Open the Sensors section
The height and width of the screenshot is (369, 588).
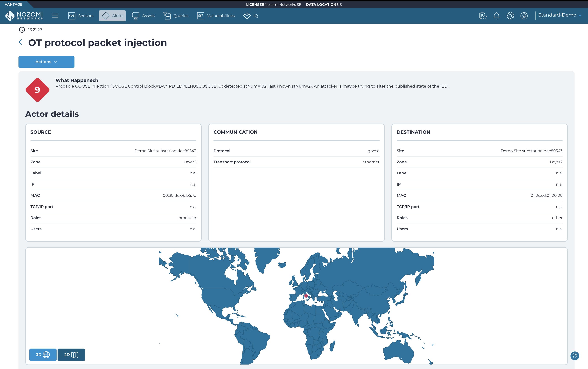pyautogui.click(x=80, y=16)
